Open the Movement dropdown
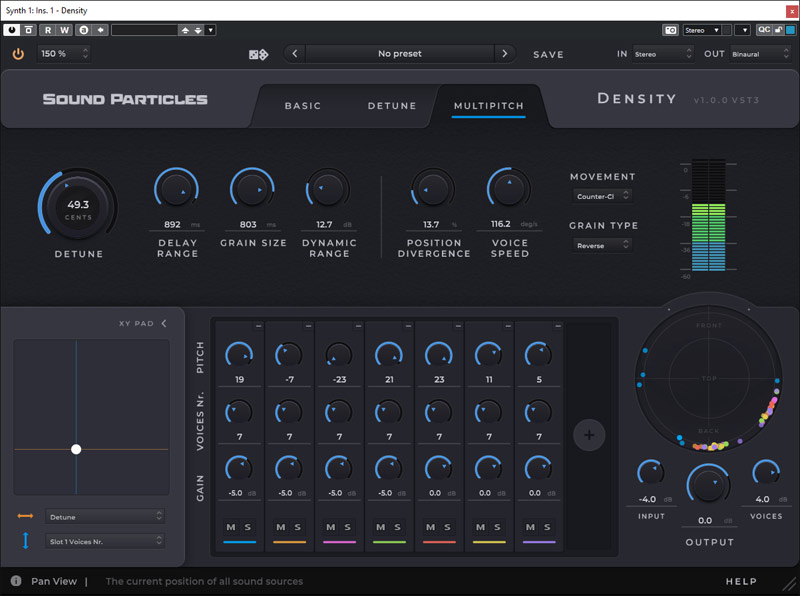The height and width of the screenshot is (596, 800). click(x=603, y=196)
